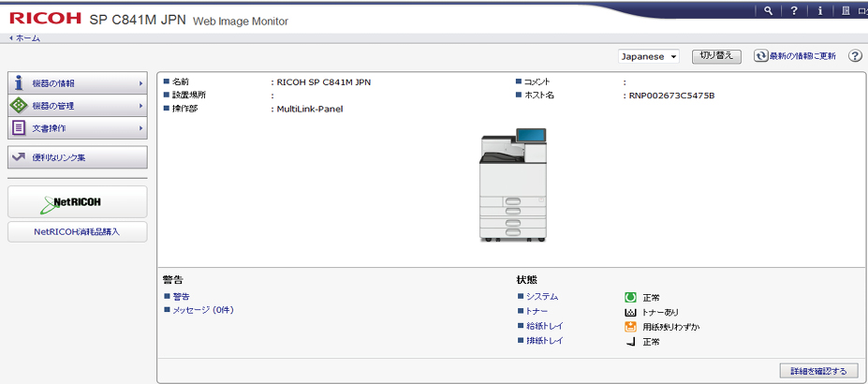The image size is (868, 384).
Task: Open the メッセージ (0件) link
Action: click(202, 310)
